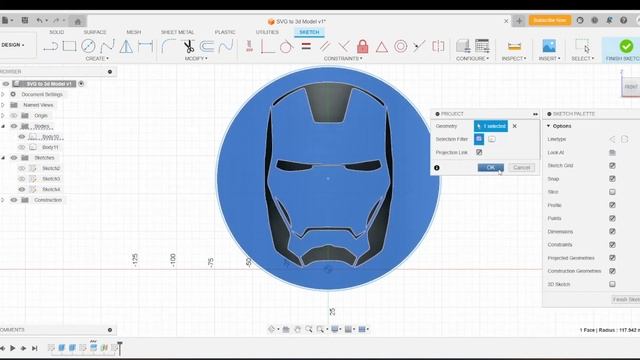Select the Body11 item in browser
640x360 pixels.
pyautogui.click(x=50, y=147)
